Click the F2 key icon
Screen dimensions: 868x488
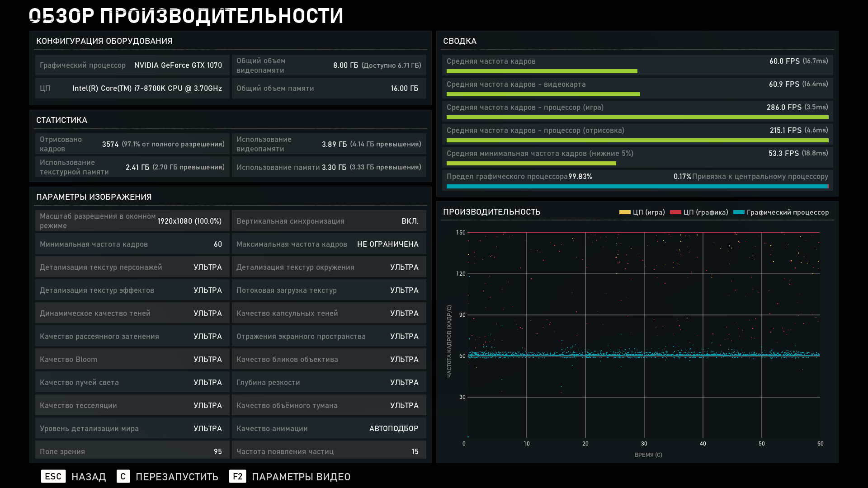pyautogui.click(x=237, y=476)
